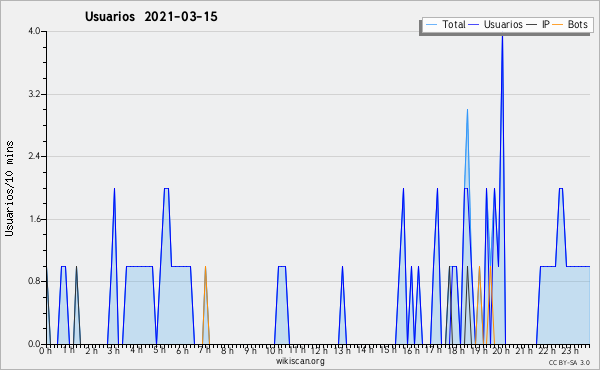Click the '10 h' x-axis label
The height and width of the screenshot is (370, 600).
coord(274,351)
